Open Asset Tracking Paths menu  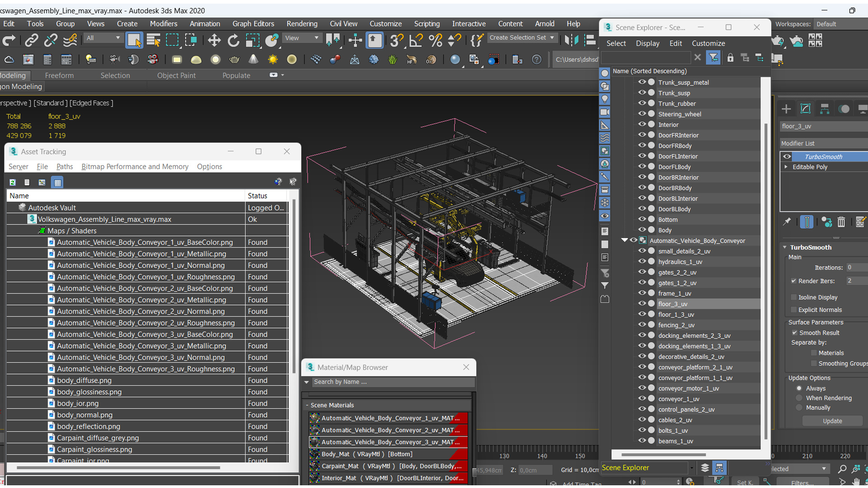[64, 167]
